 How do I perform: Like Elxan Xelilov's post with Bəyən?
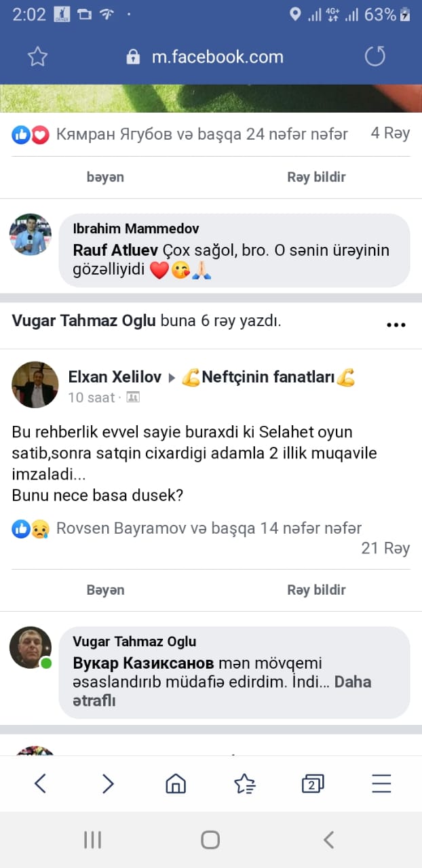coord(105,590)
